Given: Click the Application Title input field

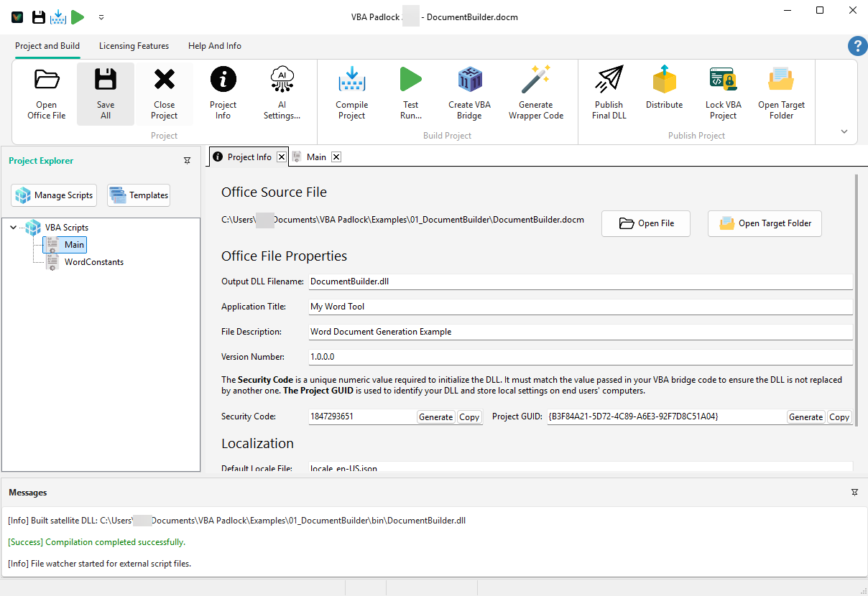Looking at the screenshot, I should 503,306.
